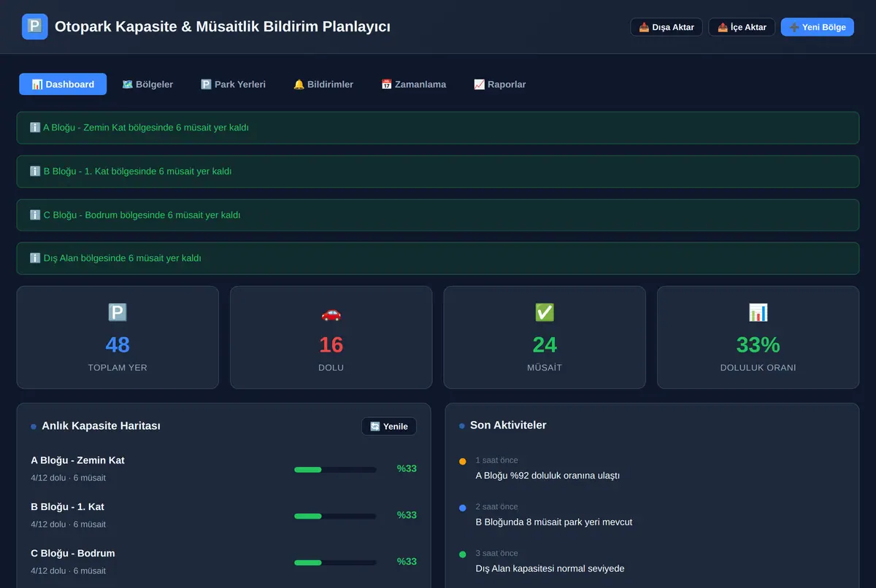Click green dot beside Dış Alan kapasitesi activity

point(463,554)
